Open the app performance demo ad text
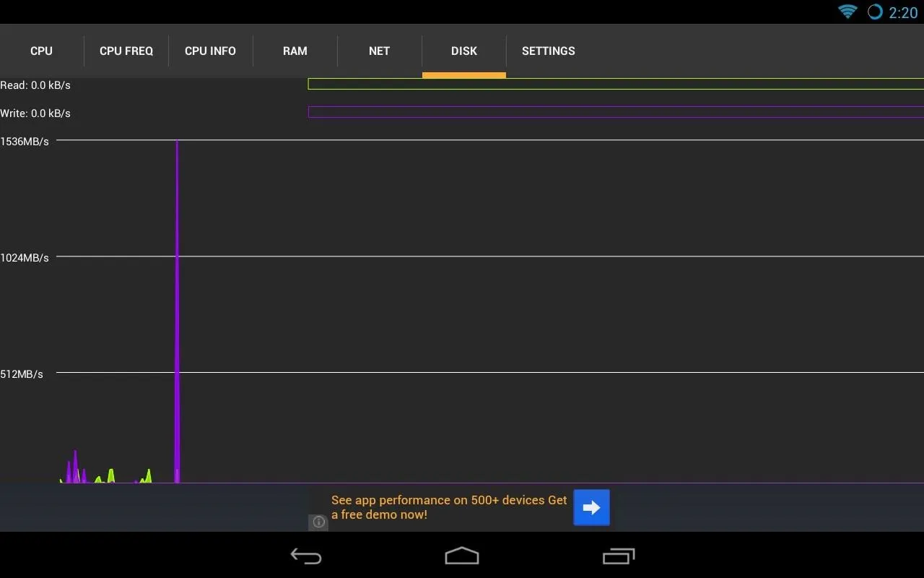This screenshot has height=578, width=924. (449, 507)
